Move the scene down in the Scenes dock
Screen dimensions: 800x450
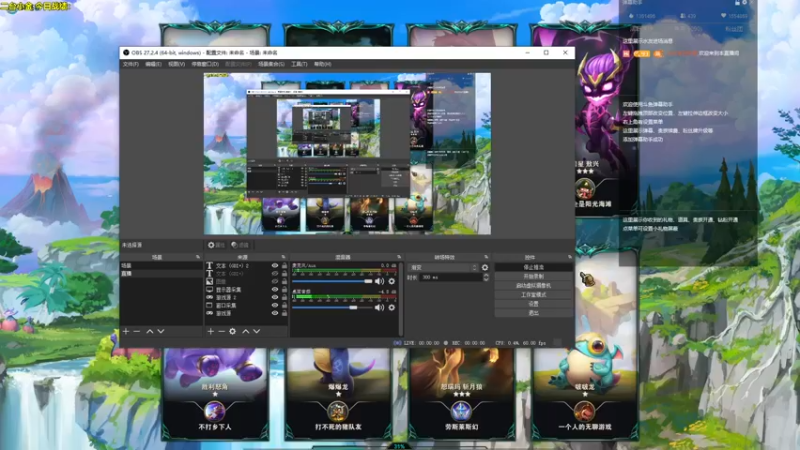click(161, 331)
